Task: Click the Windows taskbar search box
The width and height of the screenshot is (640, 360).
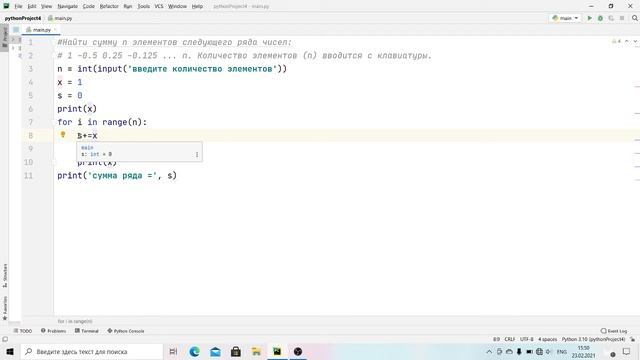Action: point(92,351)
